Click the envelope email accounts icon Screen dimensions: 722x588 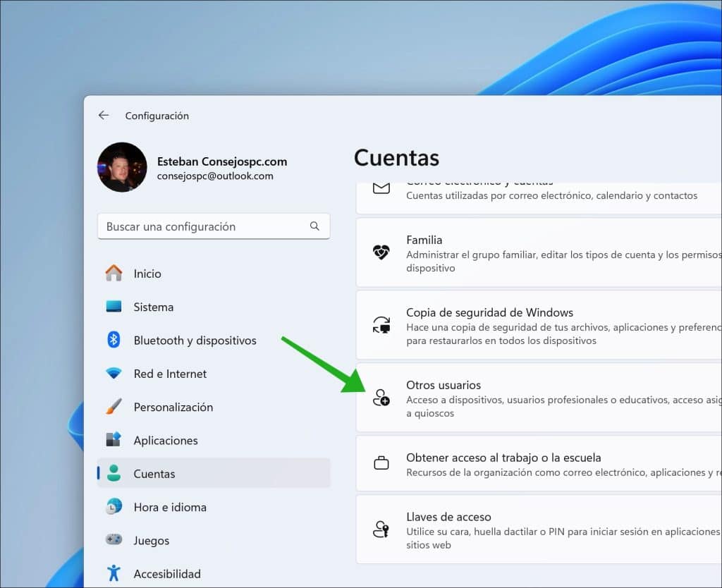click(x=381, y=188)
